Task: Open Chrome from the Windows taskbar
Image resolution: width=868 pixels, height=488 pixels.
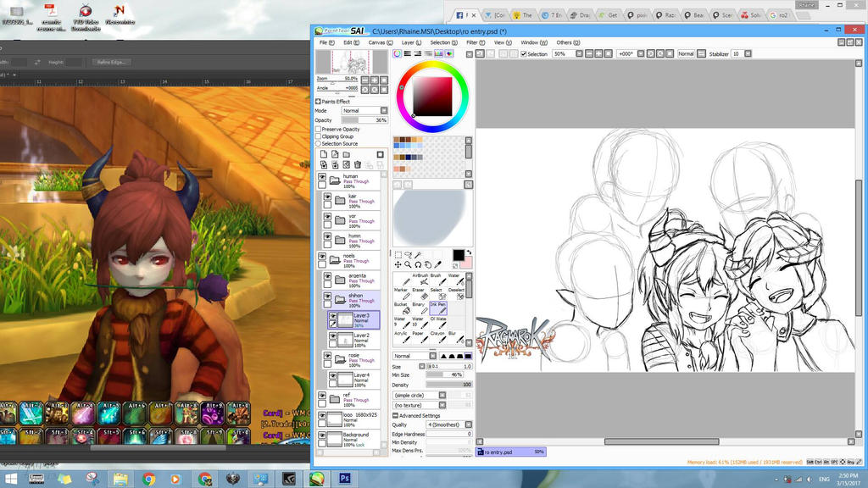Action: [x=148, y=478]
